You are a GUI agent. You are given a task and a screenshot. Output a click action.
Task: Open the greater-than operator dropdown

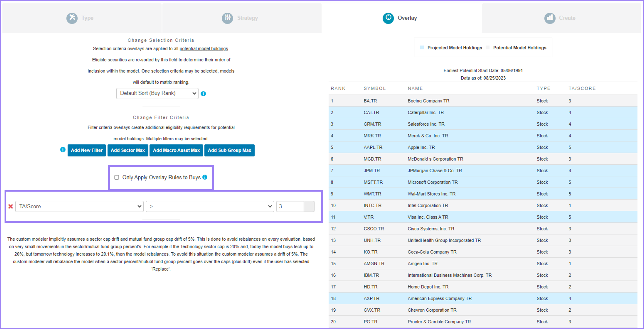pos(210,206)
